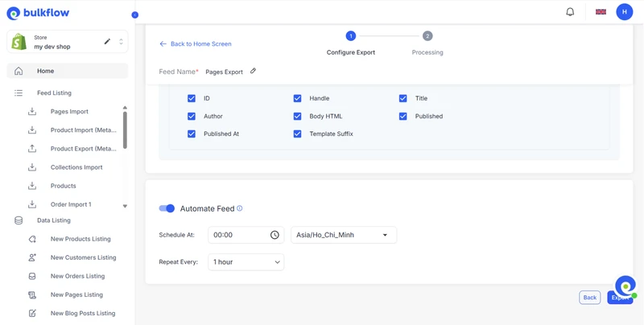The width and height of the screenshot is (644, 325).
Task: Open New Pages Listing
Action: (76, 294)
